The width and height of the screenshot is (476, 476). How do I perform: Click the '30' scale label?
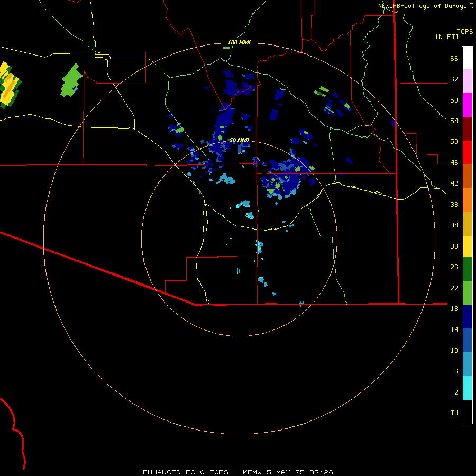(454, 246)
